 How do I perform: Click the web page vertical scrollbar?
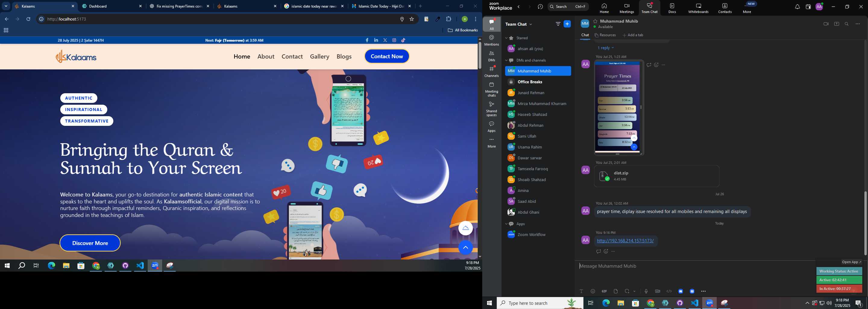[480, 56]
